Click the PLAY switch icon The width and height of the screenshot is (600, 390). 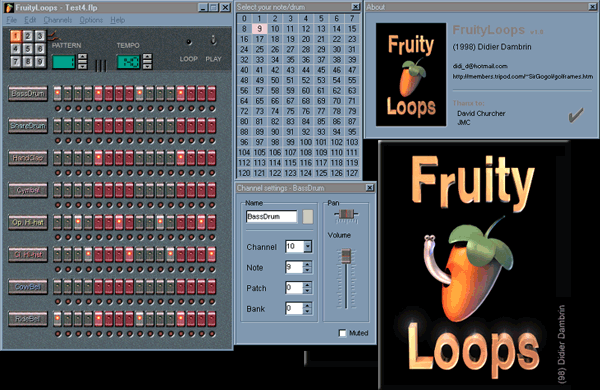click(x=214, y=40)
